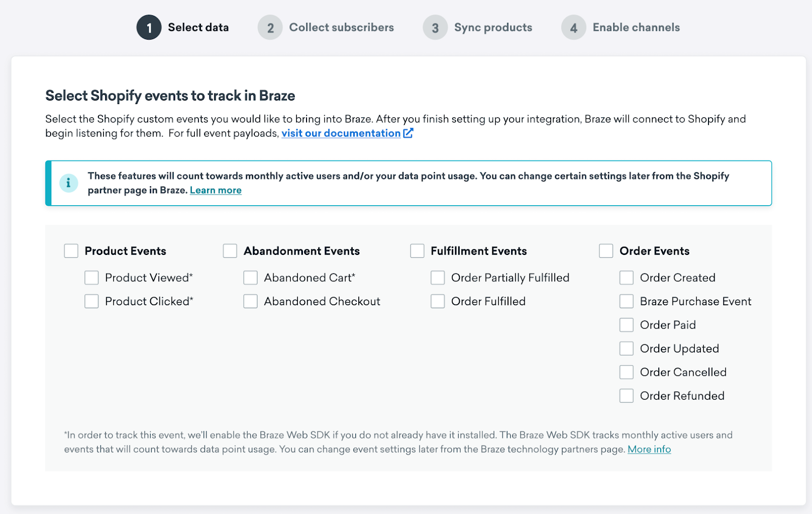
Task: Enable the Product Viewed checkbox
Action: [x=91, y=278]
